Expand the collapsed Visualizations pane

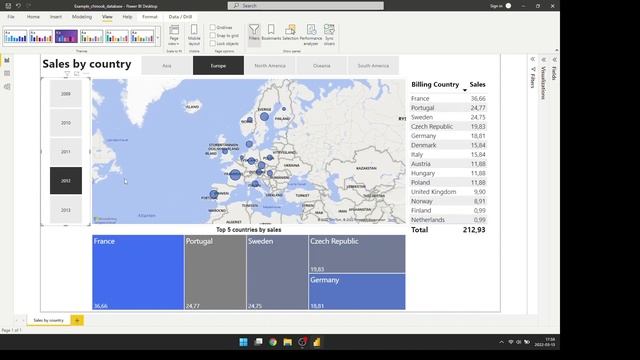(x=543, y=60)
